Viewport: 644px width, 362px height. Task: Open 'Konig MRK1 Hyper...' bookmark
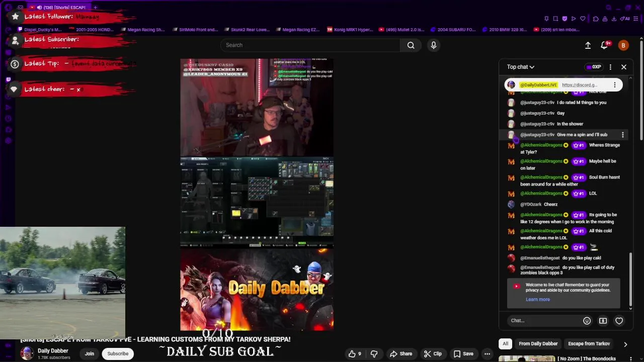point(350,30)
